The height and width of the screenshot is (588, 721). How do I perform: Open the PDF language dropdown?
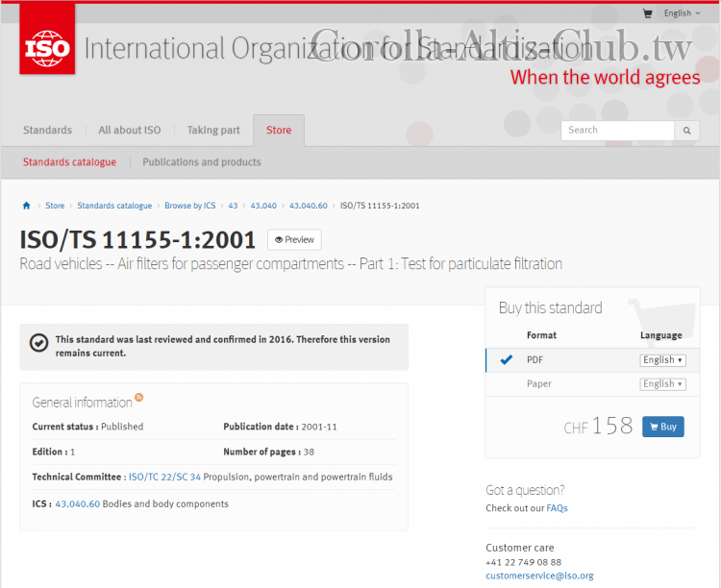[662, 360]
